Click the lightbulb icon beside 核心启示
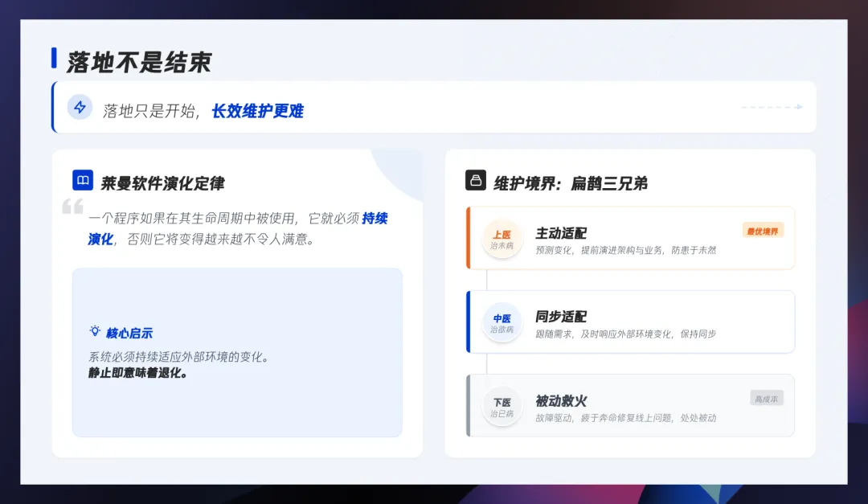Image resolution: width=868 pixels, height=504 pixels. 95,331
